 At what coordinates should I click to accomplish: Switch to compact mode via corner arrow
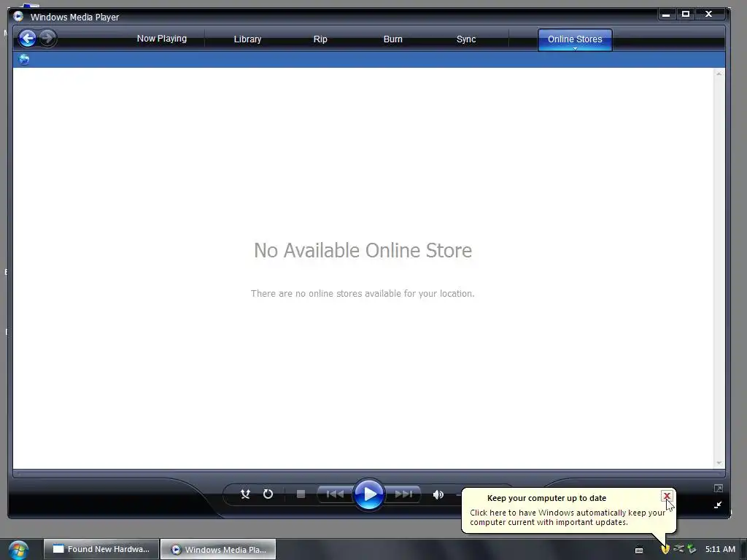click(718, 505)
